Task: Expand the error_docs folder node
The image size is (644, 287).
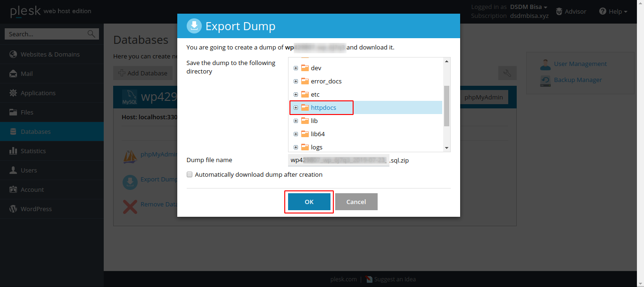Action: coord(296,81)
